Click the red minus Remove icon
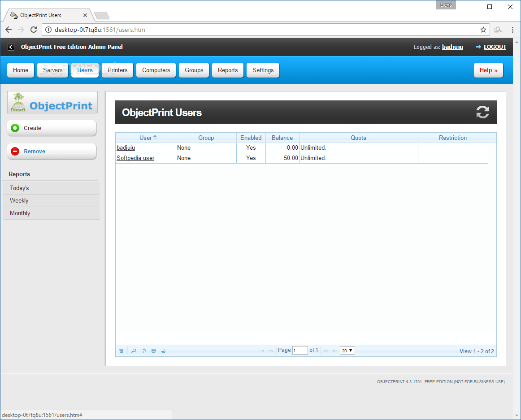The width and height of the screenshot is (521, 420). click(15, 152)
